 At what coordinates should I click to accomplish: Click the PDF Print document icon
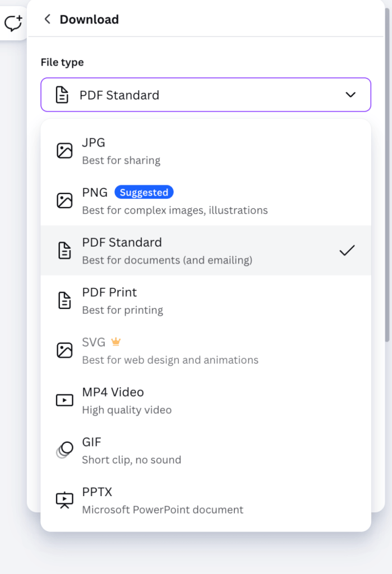pos(64,299)
